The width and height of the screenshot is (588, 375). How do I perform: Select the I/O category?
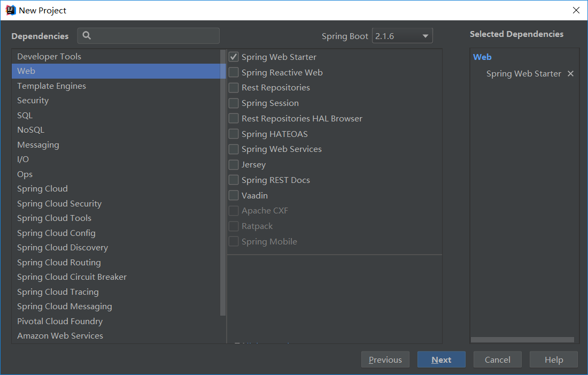(x=116, y=159)
